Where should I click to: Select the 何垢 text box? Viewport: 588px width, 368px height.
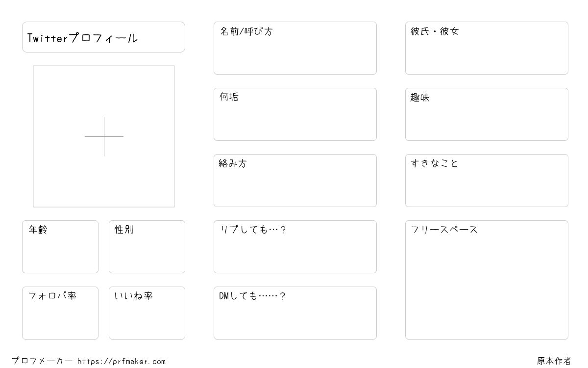[x=295, y=114]
